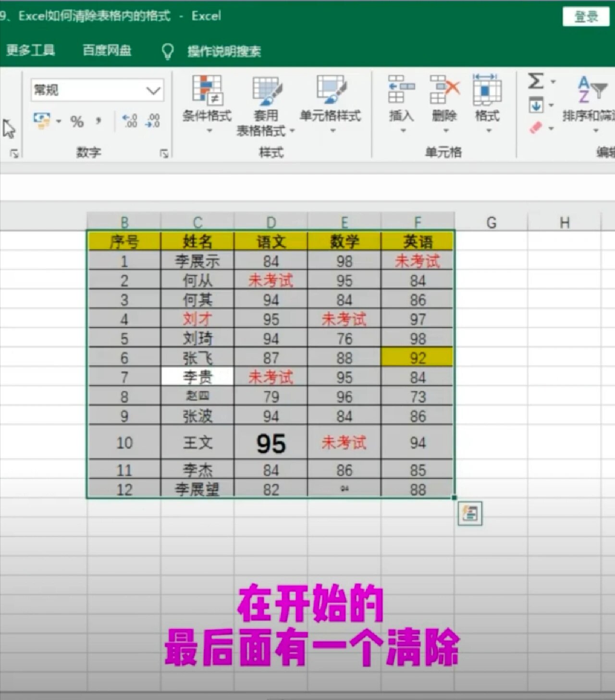
Task: Select the cell 张波
Action: point(197,416)
